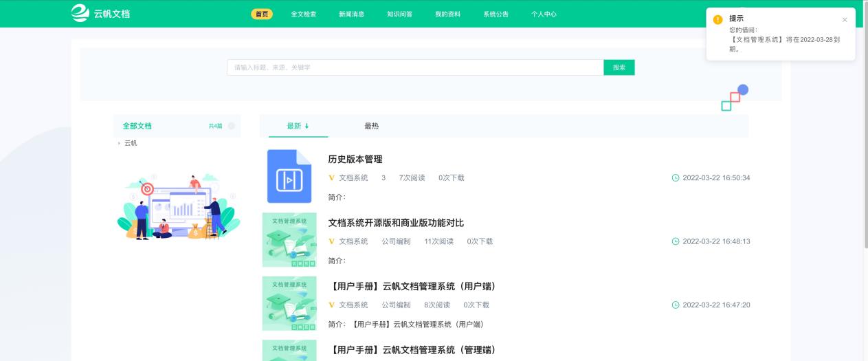868x361 pixels.
Task: Click the down arrow next to 最新
Action: [x=307, y=126]
